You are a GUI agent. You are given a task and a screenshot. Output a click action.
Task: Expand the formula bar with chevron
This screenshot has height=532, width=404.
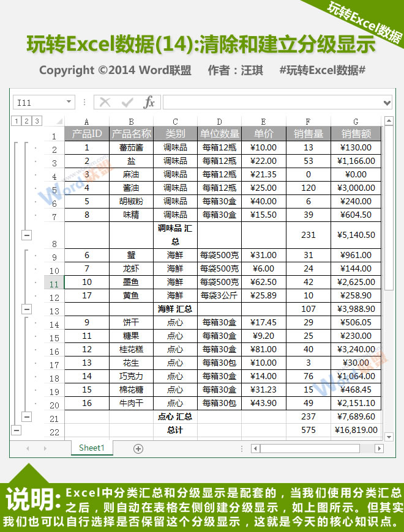coord(386,103)
